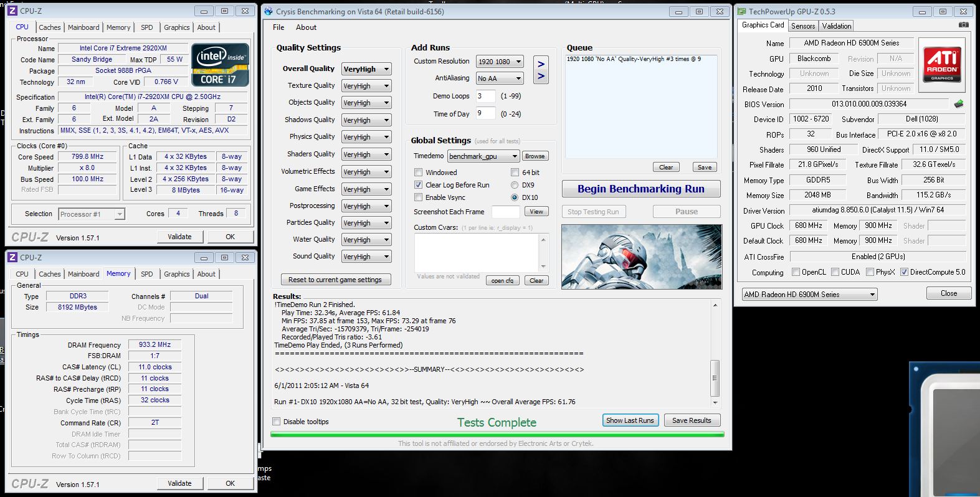This screenshot has width=980, height=497.
Task: Click the Custom Cvars scrollbar
Action: pos(543,253)
